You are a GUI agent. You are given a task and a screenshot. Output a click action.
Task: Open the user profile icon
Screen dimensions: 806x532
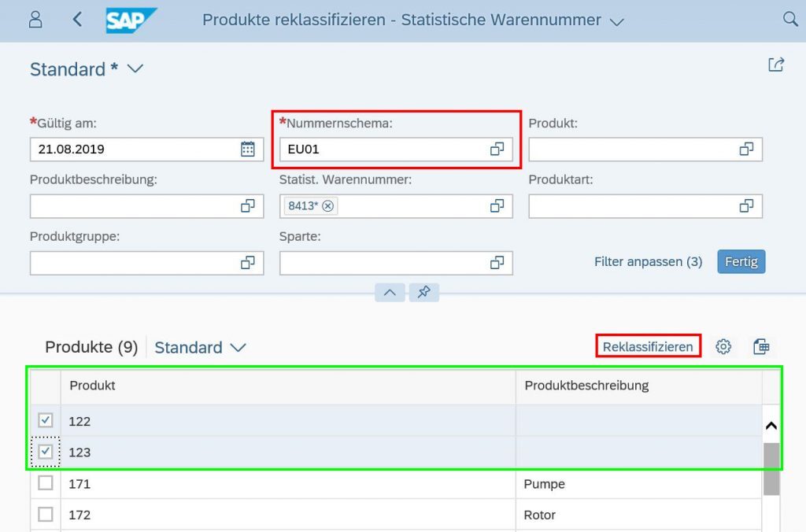(35, 20)
